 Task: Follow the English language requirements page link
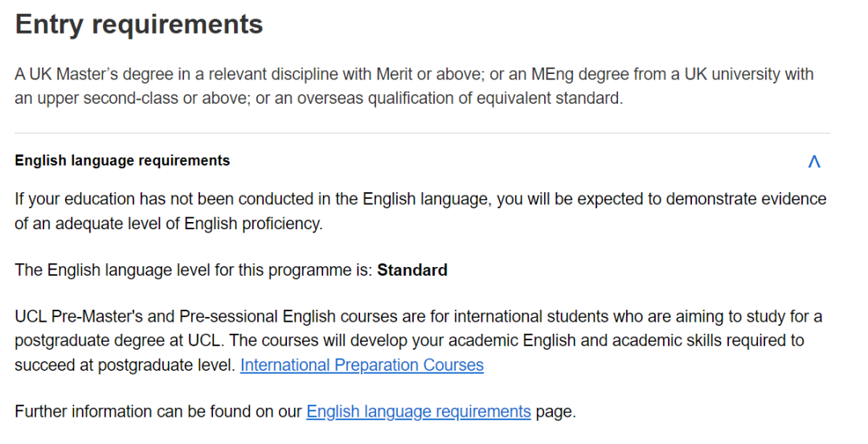pyautogui.click(x=418, y=412)
